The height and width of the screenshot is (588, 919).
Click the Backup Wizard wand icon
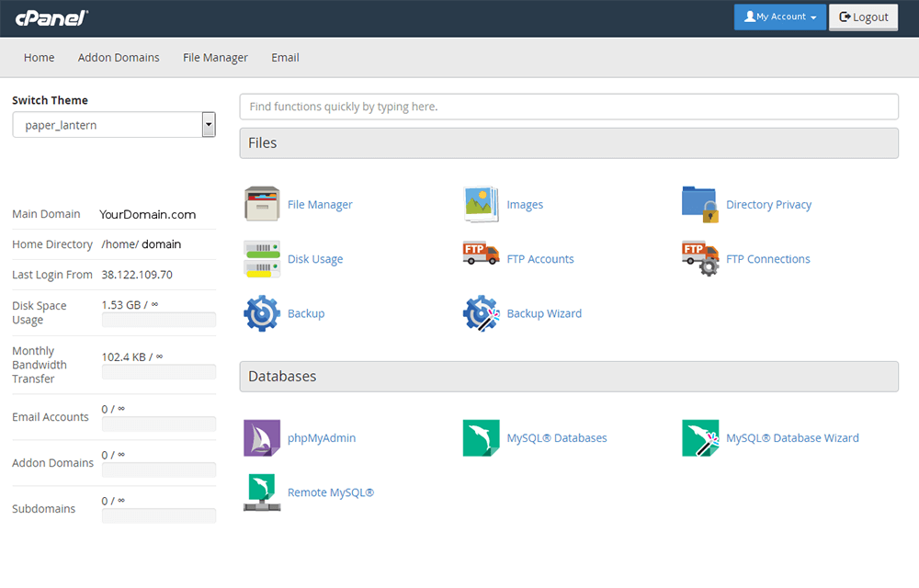[482, 313]
